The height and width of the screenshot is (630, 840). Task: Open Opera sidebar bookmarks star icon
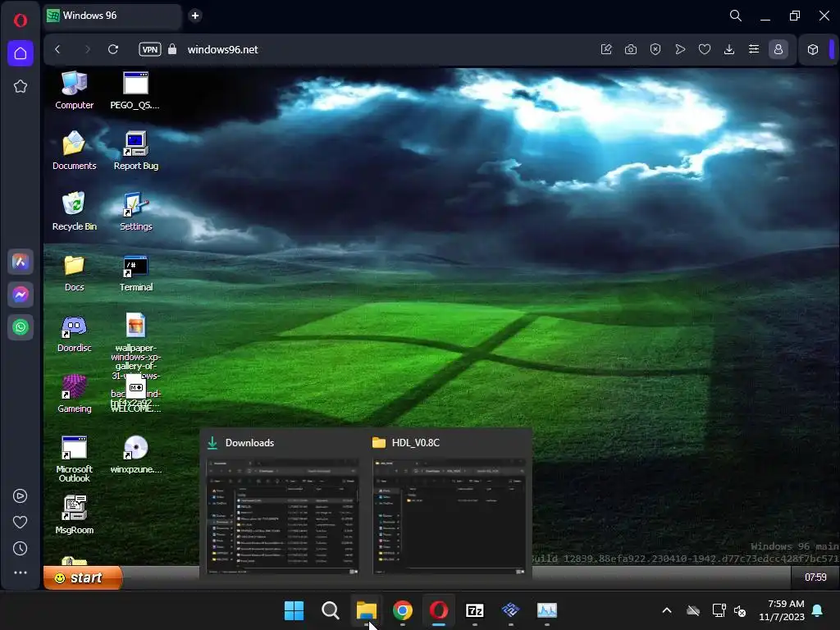click(21, 86)
